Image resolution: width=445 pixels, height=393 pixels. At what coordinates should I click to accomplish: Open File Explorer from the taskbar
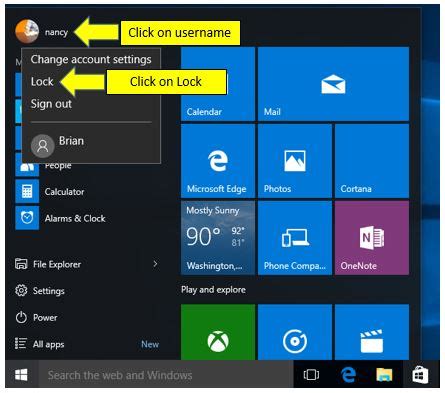(x=384, y=375)
